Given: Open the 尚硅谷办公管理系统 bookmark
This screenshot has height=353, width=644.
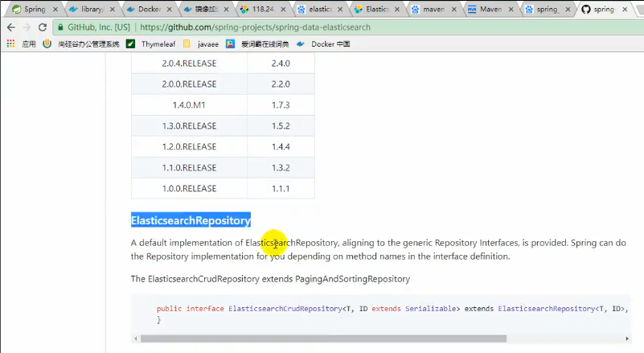Looking at the screenshot, I should [81, 43].
